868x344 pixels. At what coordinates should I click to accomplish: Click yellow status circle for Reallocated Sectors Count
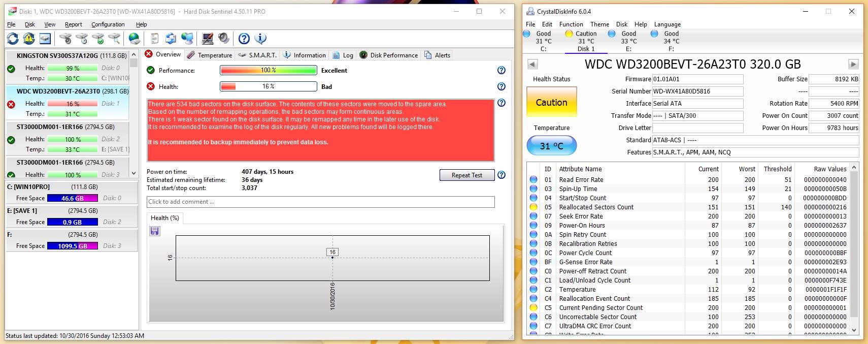point(533,207)
